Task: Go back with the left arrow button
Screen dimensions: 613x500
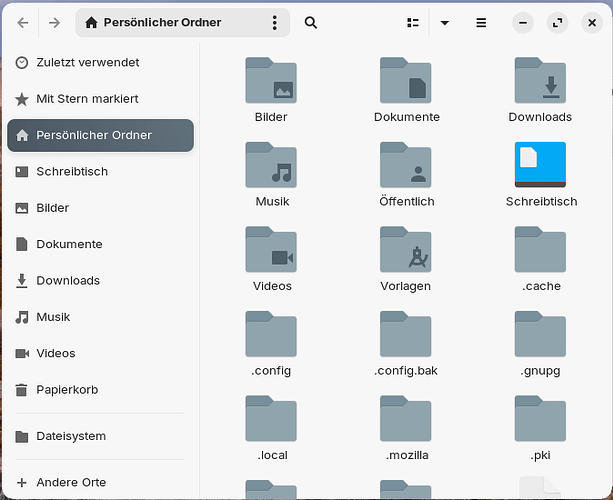Action: coord(23,23)
